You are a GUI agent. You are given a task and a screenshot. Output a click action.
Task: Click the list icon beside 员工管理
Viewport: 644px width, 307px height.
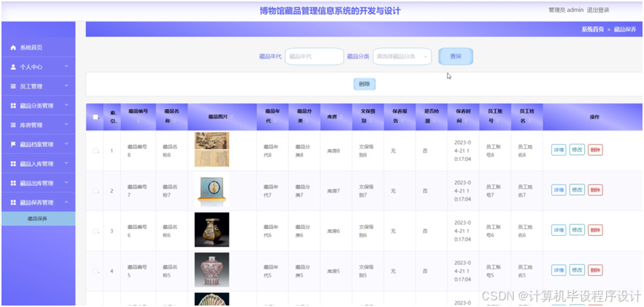coord(13,86)
